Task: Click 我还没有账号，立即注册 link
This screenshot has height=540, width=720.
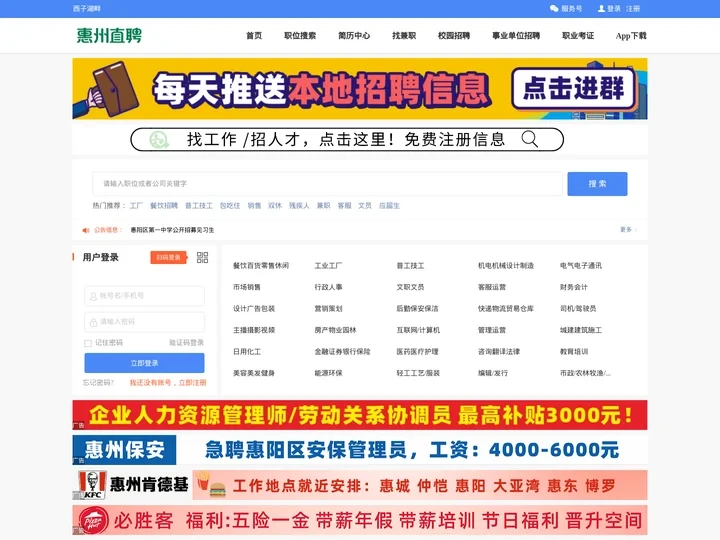Action: 168,382
